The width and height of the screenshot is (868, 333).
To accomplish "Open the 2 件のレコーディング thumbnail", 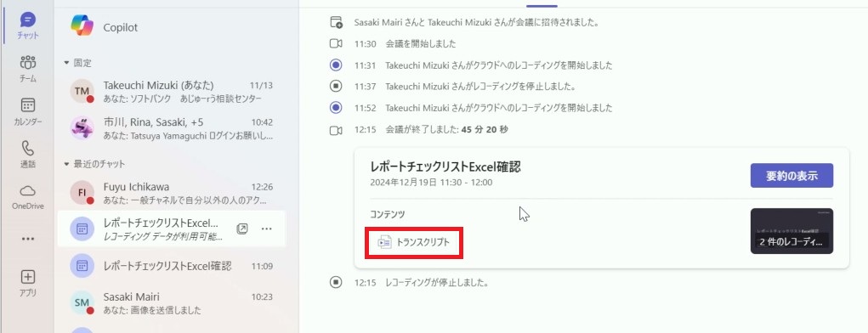I will click(x=791, y=231).
